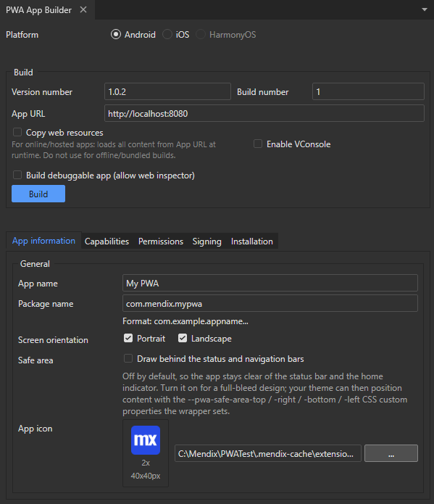
Task: Switch to the Signing tab
Action: pyautogui.click(x=207, y=241)
